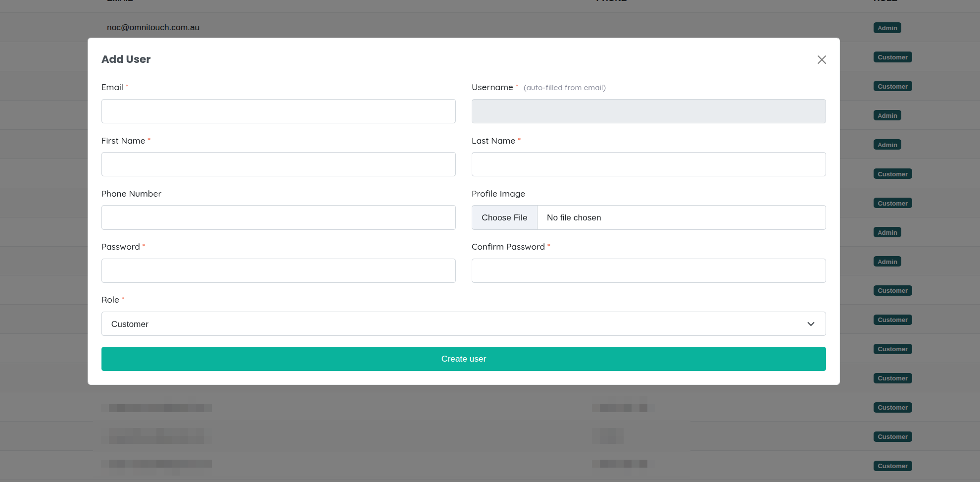This screenshot has height=482, width=980.
Task: Submit with the Create user button
Action: [x=463, y=359]
